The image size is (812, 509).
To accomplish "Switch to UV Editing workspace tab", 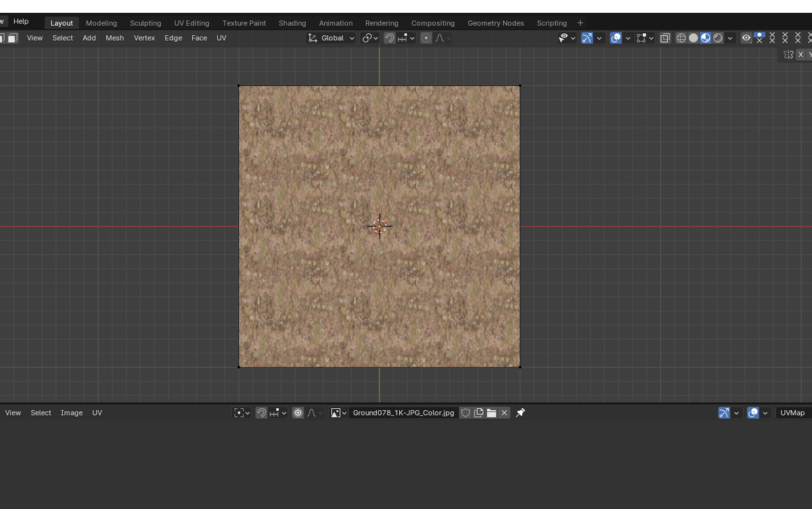I will click(191, 23).
